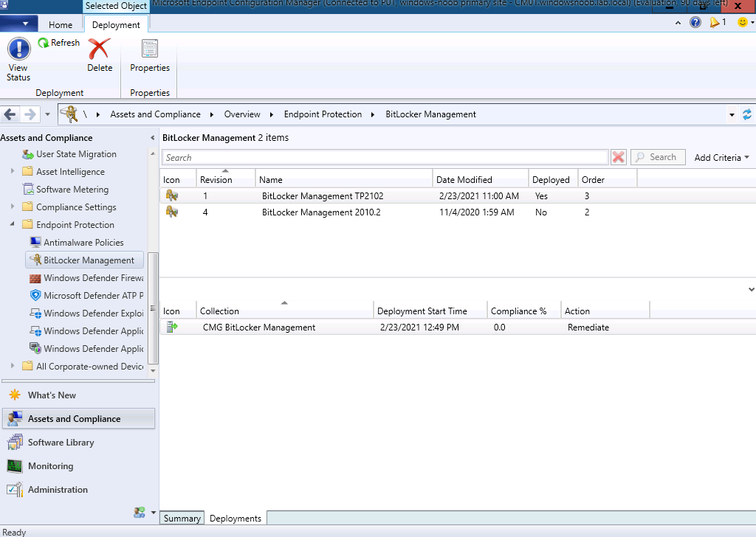Sort by Compliance % column header
Viewport: 756px width, 537px height.
coord(523,311)
